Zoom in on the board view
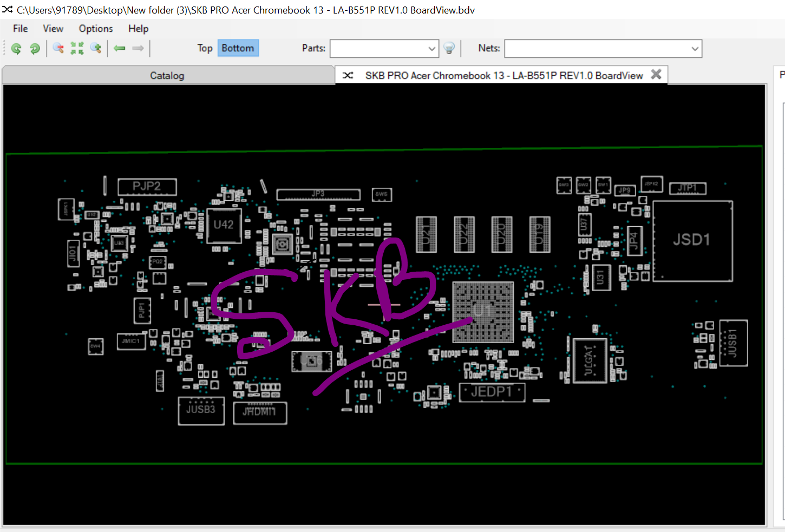785x532 pixels. pyautogui.click(x=96, y=49)
